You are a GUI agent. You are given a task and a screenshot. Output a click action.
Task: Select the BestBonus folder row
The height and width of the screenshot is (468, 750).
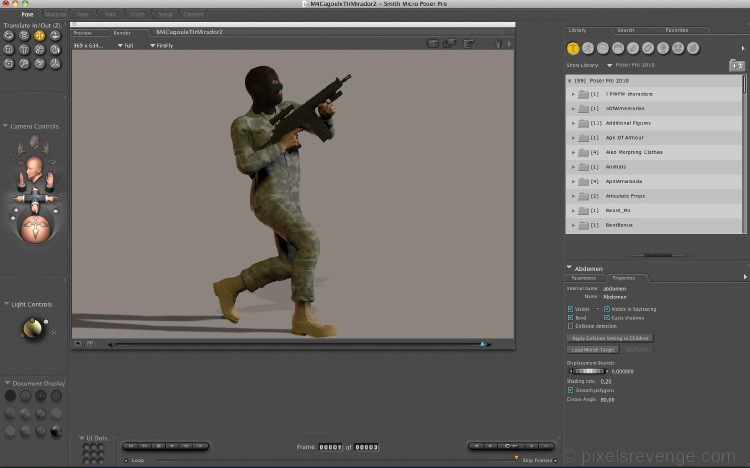(654, 225)
